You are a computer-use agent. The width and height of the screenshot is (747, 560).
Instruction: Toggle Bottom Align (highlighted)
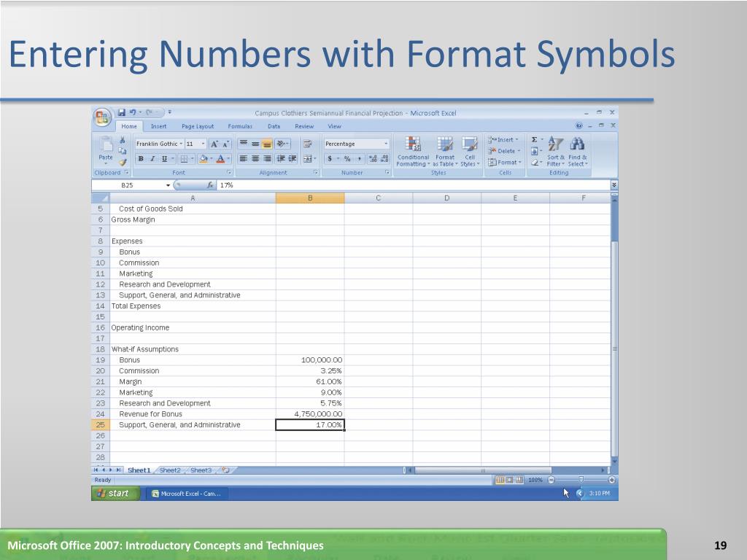(x=267, y=144)
